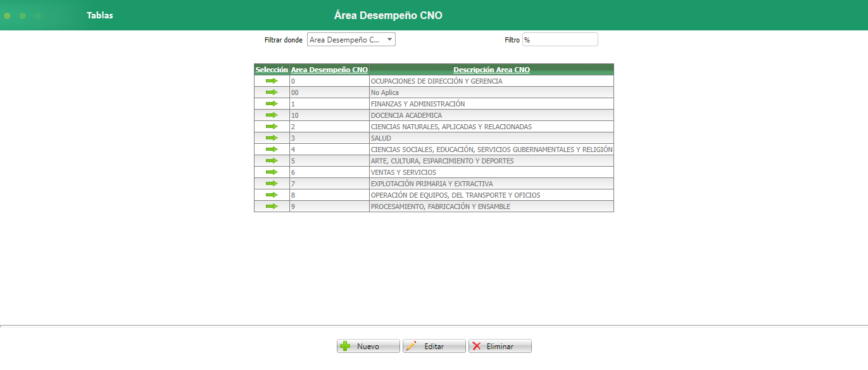Image resolution: width=868 pixels, height=370 pixels.
Task: Click the arrow beside VENTAS Y SERVICIOS
Action: [272, 172]
